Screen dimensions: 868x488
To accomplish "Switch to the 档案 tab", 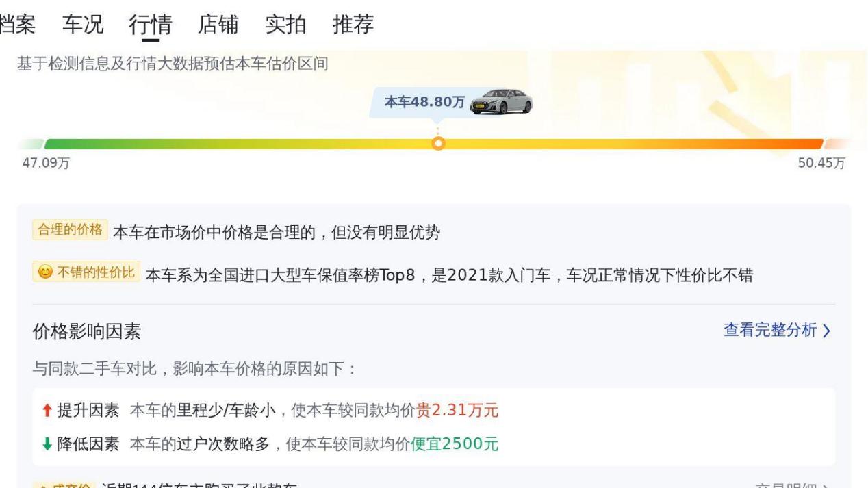I will pos(18,25).
